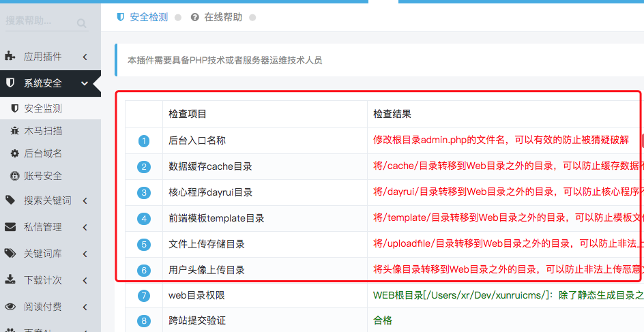The height and width of the screenshot is (332, 644).
Task: Expand the 应用插件 menu chevron
Action: pyautogui.click(x=85, y=57)
